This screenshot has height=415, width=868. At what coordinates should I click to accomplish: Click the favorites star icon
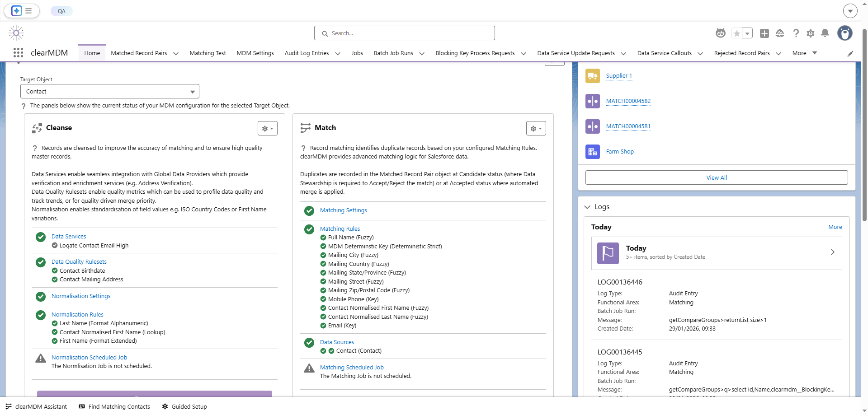point(737,33)
